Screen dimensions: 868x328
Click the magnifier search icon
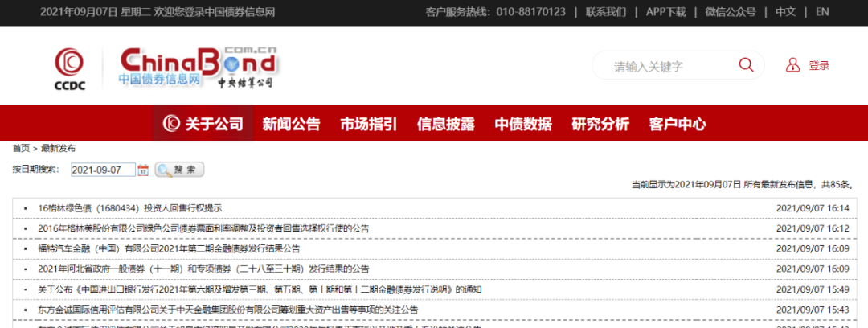click(x=746, y=65)
